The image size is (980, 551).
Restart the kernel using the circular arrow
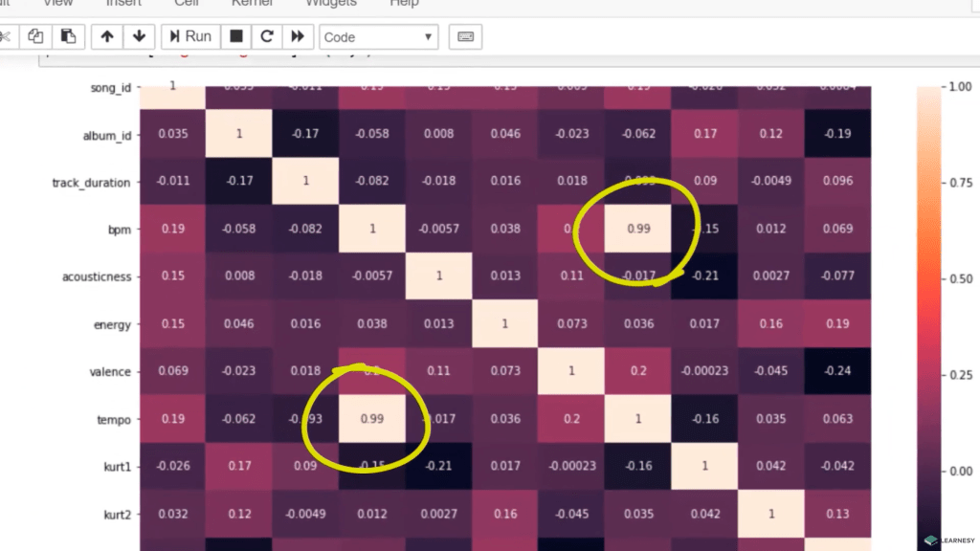(x=267, y=36)
